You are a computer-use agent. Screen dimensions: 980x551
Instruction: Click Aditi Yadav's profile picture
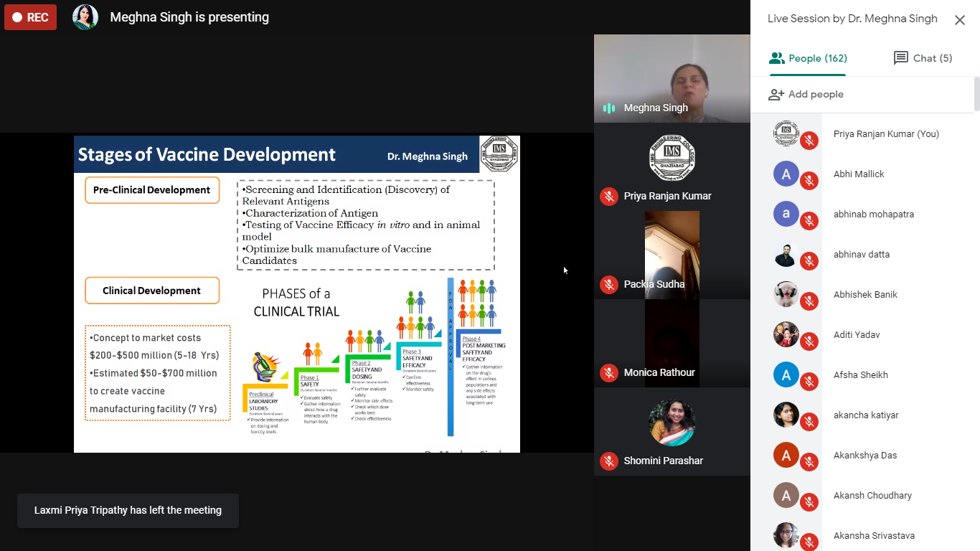point(786,334)
